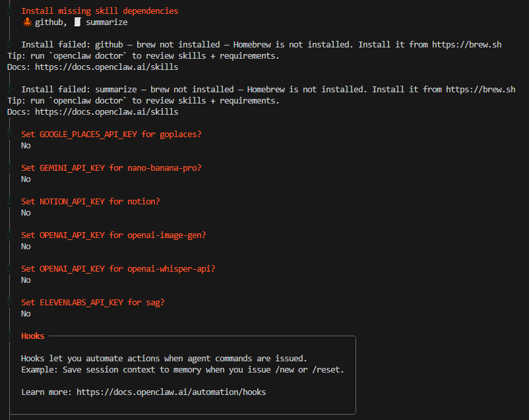Click the No answer under NOTION_API_KEY prompt
The height and width of the screenshot is (420, 529).
pos(26,213)
